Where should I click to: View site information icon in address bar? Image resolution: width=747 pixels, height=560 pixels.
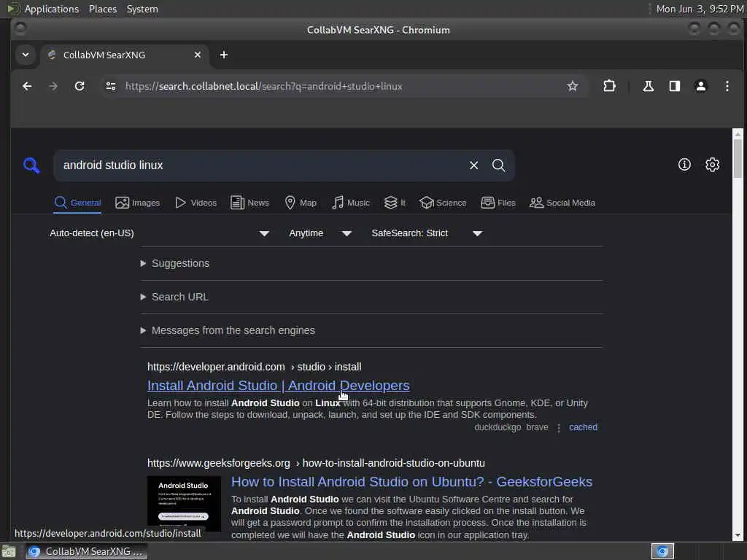pyautogui.click(x=111, y=86)
